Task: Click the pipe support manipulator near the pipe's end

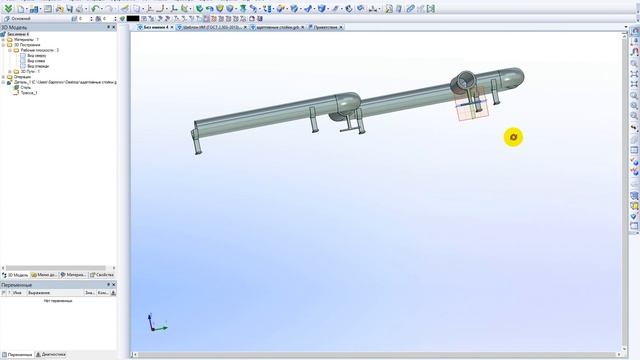Action: 472,104
